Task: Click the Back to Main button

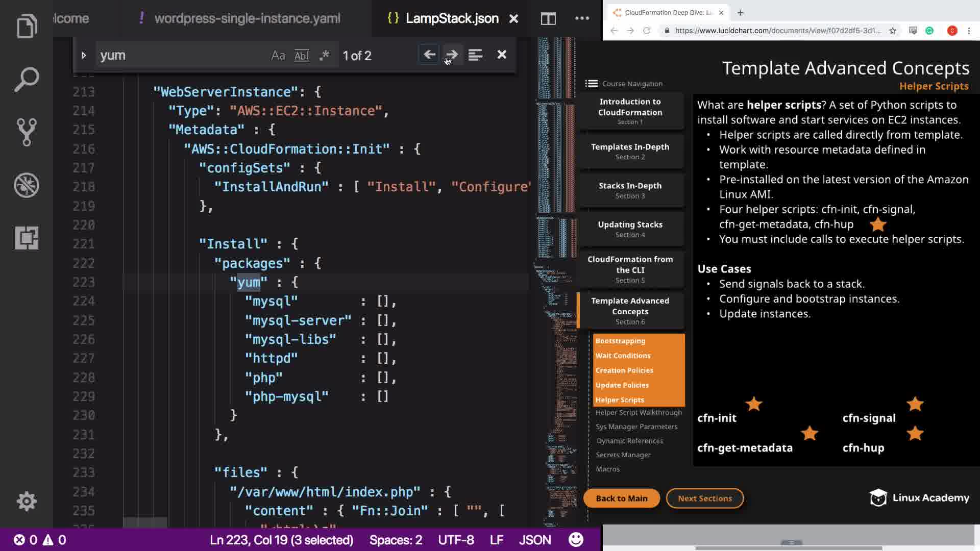Action: [x=621, y=498]
